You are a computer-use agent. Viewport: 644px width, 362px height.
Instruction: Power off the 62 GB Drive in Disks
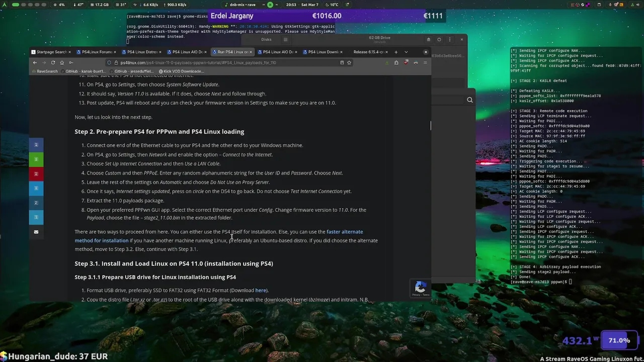[x=439, y=40]
